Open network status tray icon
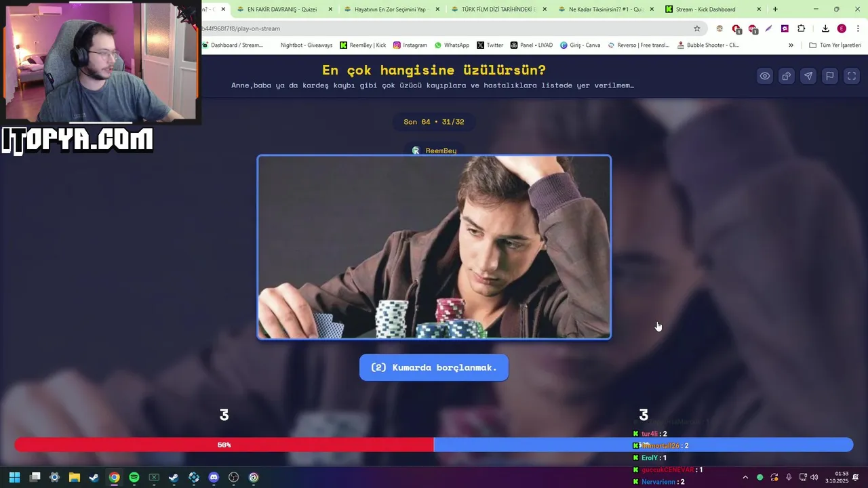 pos(803,477)
